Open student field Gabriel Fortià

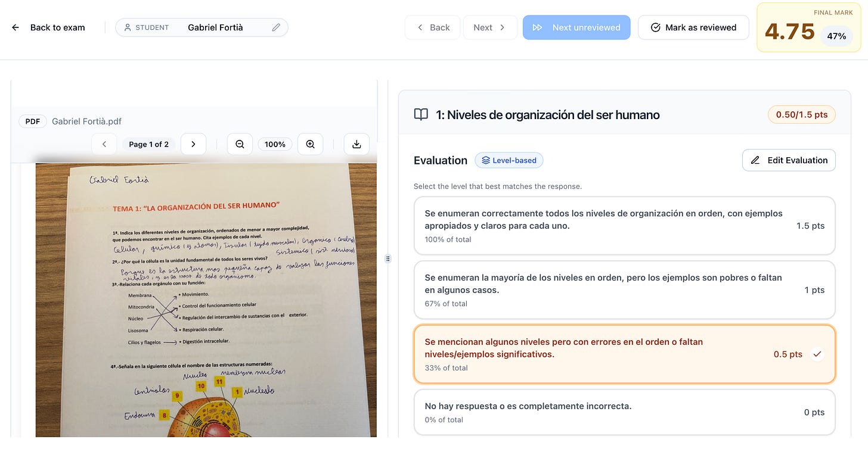pyautogui.click(x=201, y=27)
